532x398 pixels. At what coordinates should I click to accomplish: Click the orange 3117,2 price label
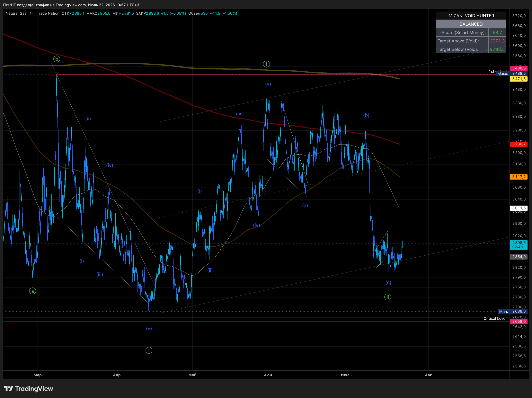tap(519, 177)
